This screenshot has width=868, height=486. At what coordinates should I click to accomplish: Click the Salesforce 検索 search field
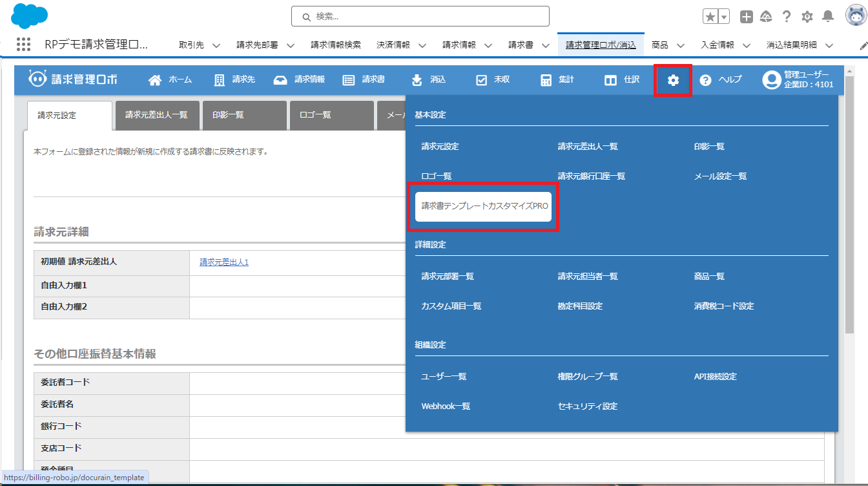[x=420, y=16]
